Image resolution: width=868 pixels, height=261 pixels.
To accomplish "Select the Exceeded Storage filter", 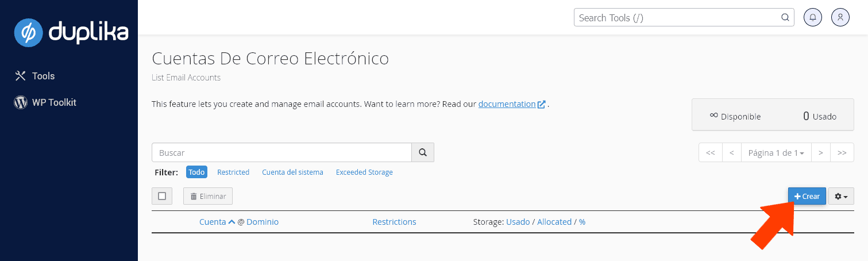I will tap(364, 172).
